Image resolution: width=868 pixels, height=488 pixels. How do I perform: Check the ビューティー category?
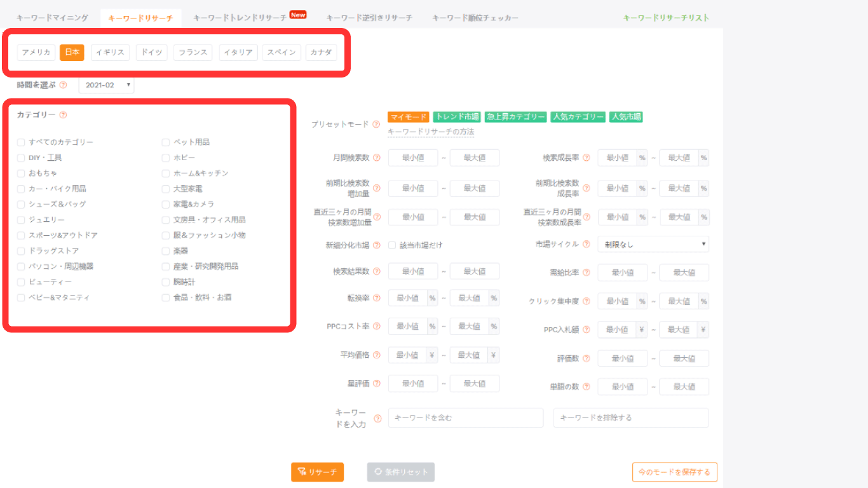pos(21,282)
